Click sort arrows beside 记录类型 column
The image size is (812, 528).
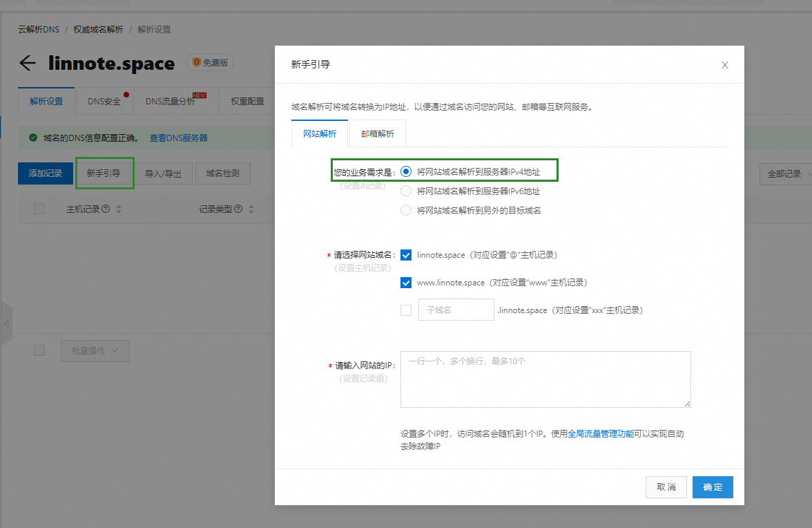click(251, 209)
